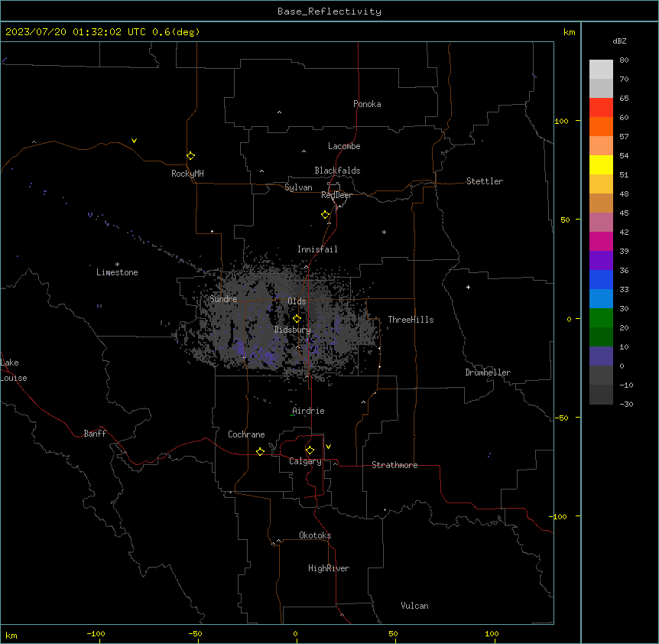This screenshot has width=659, height=644.
Task: Click the Innisfail city label
Action: tap(317, 249)
